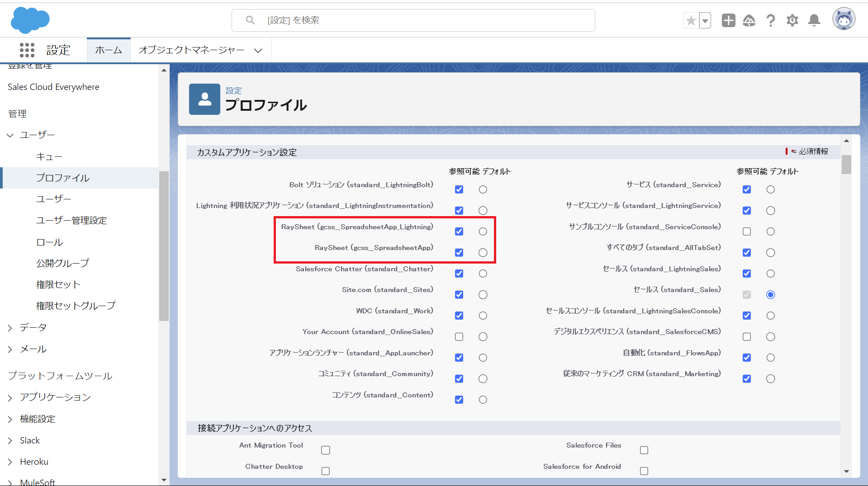Viewport: 868px width, 486px height.
Task: Select プロファイル in the sidebar
Action: pos(62,178)
